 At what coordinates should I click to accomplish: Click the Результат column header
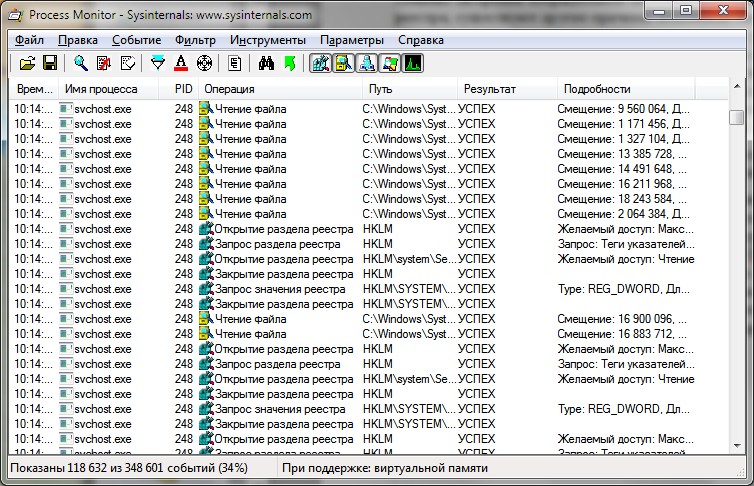(508, 89)
